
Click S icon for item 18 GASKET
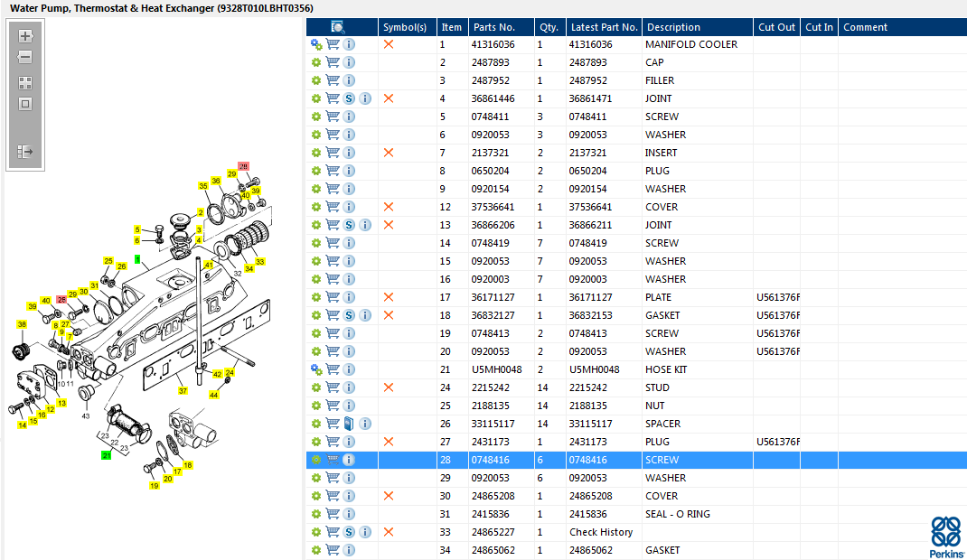point(349,315)
